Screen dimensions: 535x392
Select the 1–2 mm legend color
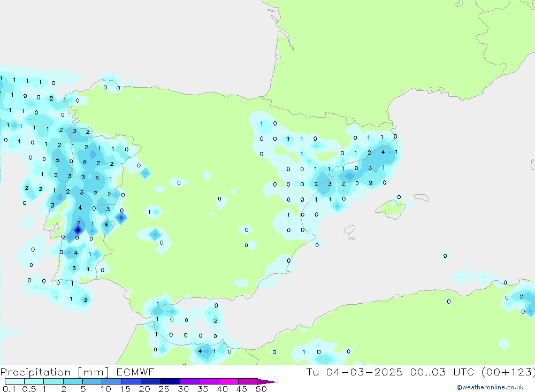pos(53,381)
